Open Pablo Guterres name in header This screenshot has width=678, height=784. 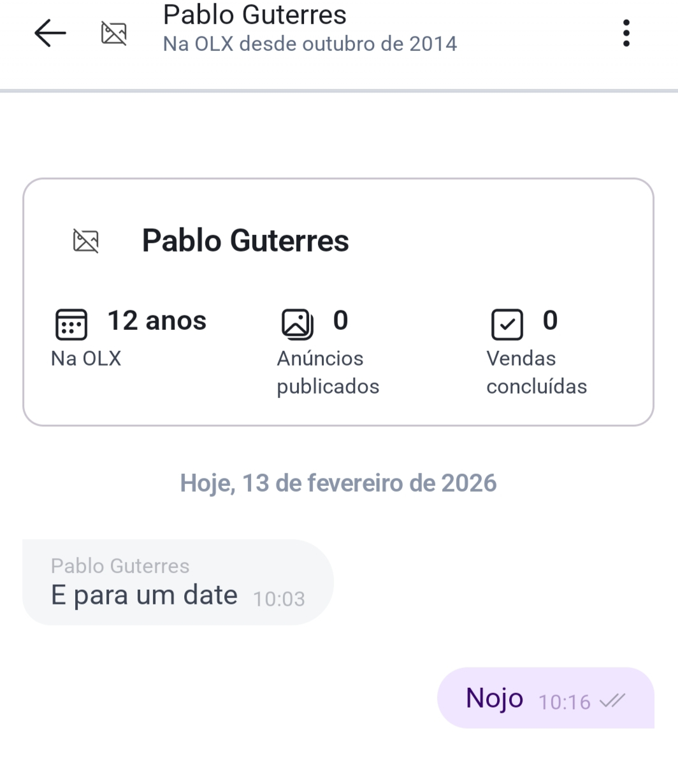click(255, 15)
